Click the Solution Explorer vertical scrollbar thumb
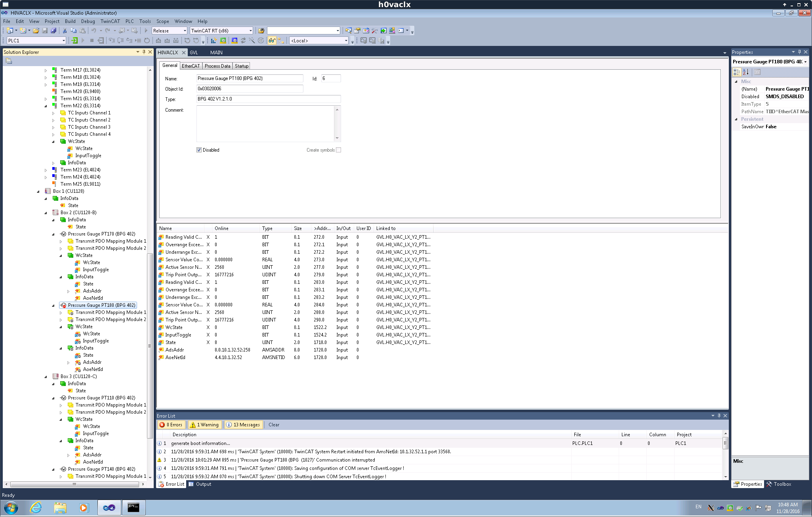 click(x=150, y=346)
